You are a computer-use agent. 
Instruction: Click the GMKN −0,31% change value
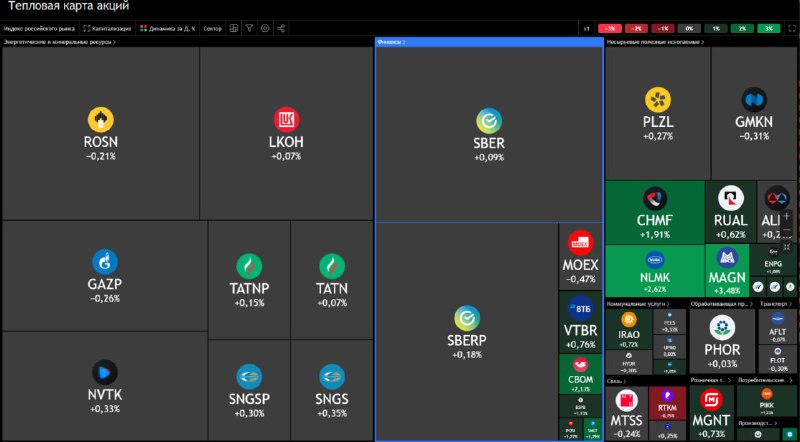[754, 136]
